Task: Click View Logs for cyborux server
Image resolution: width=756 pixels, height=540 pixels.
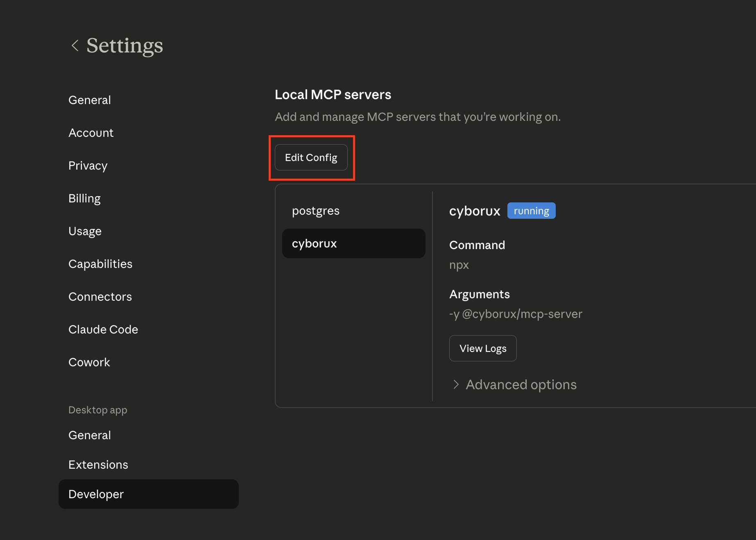Action: pyautogui.click(x=482, y=348)
